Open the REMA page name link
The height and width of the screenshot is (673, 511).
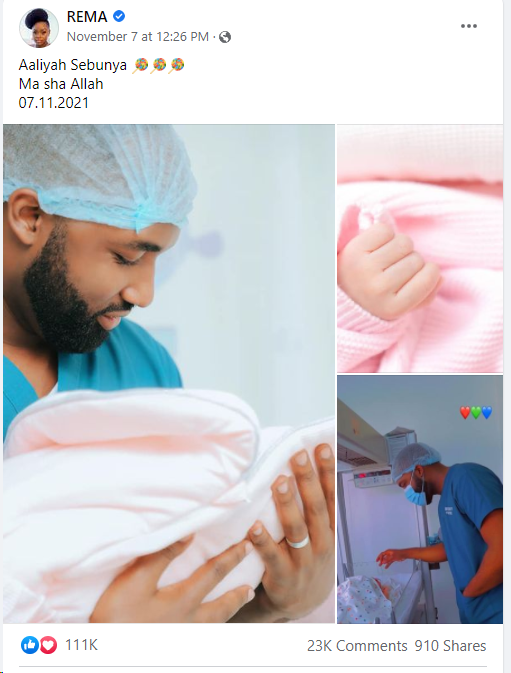[x=87, y=17]
